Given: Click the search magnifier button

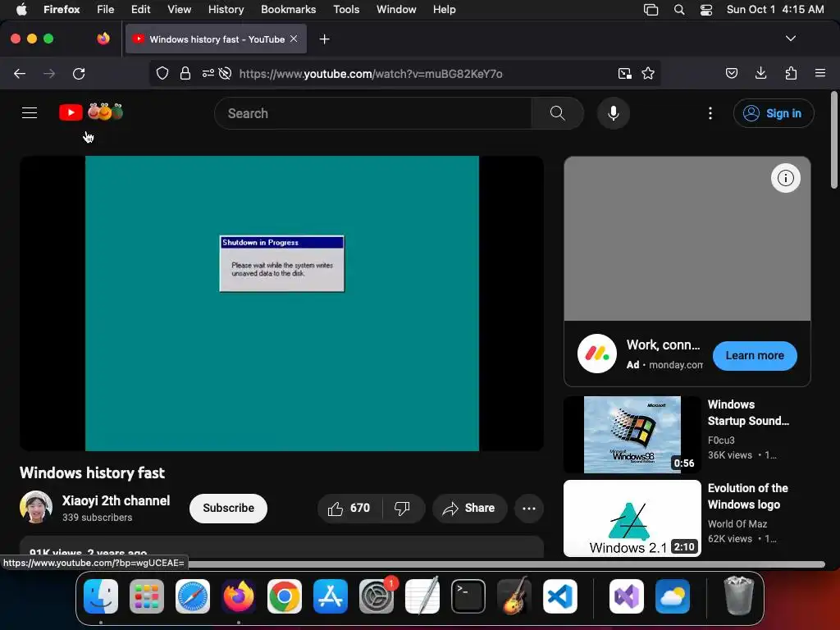Looking at the screenshot, I should [557, 113].
